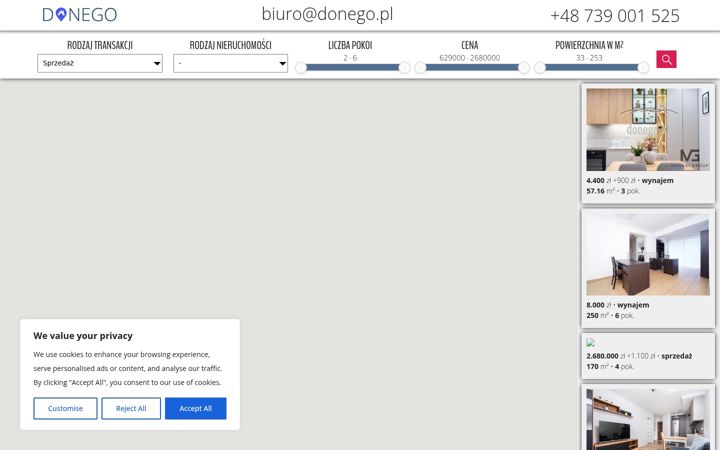Click the Cena range value 629000 - 2680000

469,58
